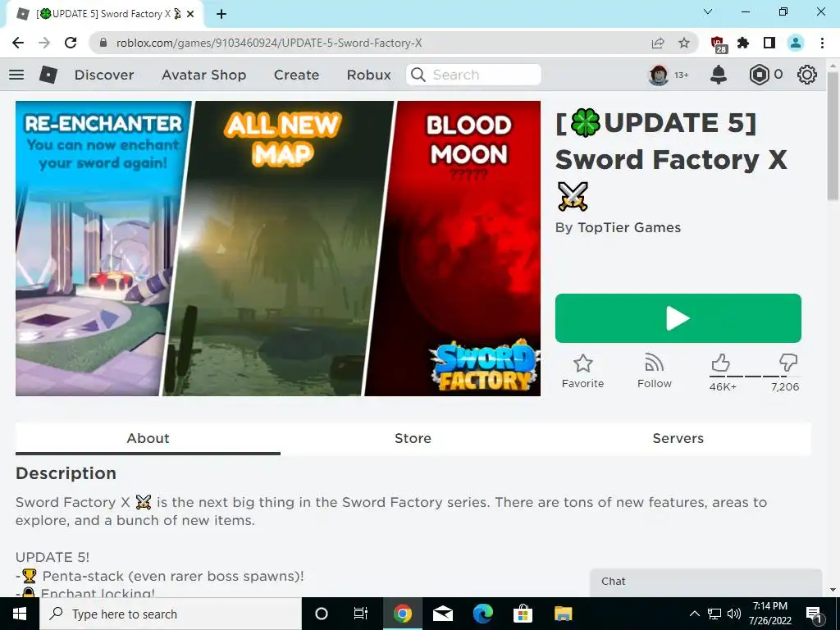Open File Explorer from taskbar
This screenshot has width=840, height=630.
click(x=563, y=614)
